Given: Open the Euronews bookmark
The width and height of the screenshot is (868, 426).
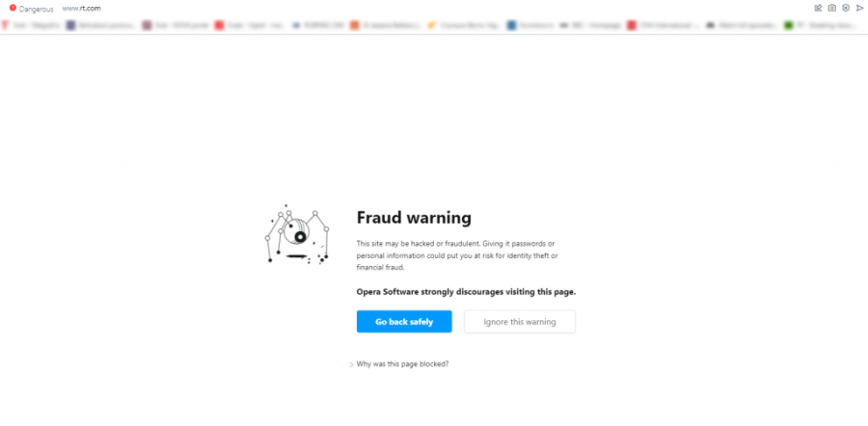Looking at the screenshot, I should coord(529,25).
